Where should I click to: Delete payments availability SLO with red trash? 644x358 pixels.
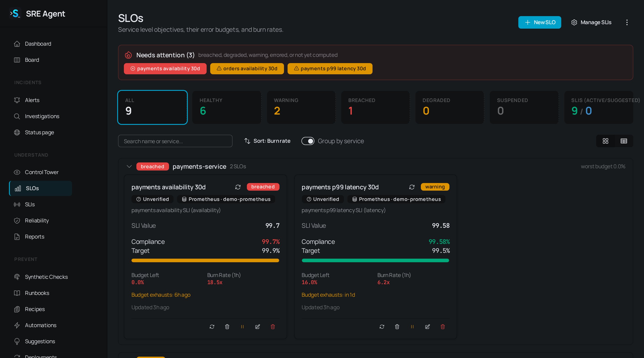[x=273, y=327]
